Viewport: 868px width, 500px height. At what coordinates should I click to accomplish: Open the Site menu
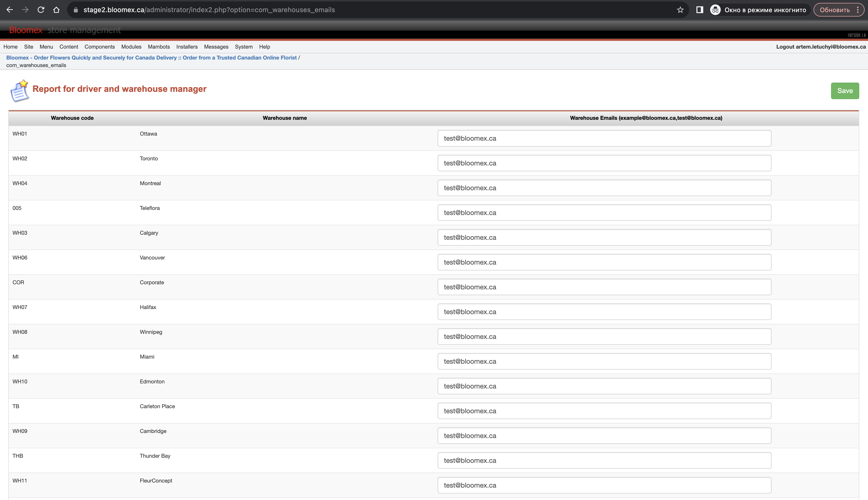(28, 47)
